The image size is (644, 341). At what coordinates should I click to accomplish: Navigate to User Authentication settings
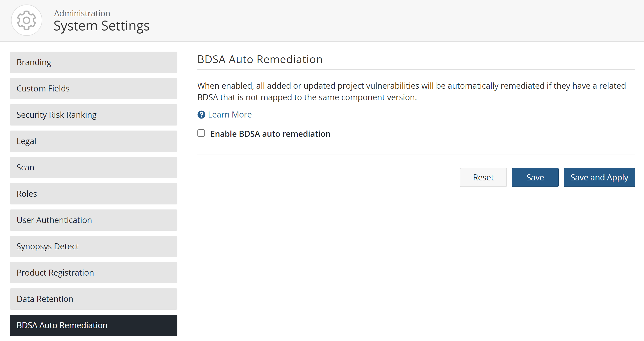click(93, 220)
